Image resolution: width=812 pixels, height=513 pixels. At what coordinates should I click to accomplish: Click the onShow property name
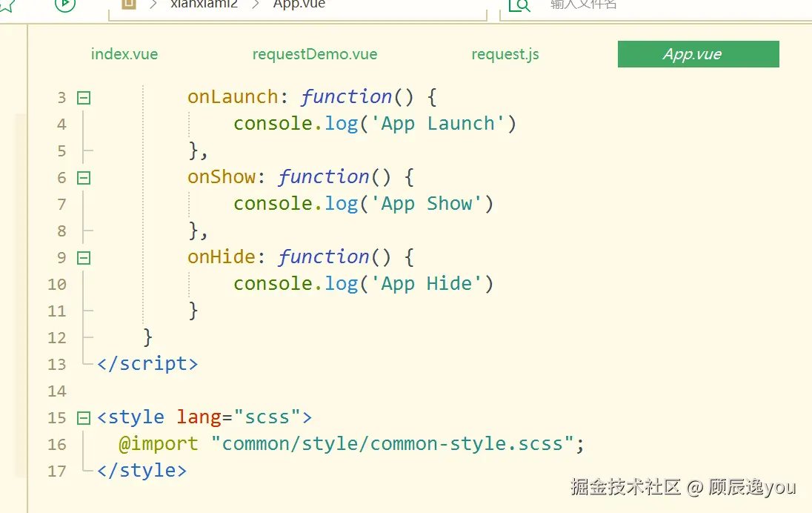tap(222, 177)
